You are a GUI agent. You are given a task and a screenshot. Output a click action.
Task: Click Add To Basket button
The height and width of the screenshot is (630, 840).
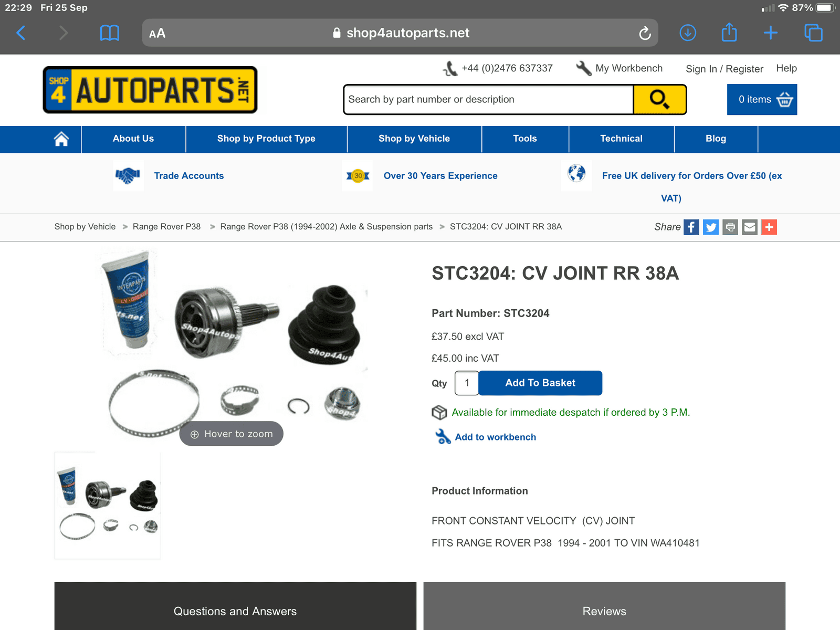click(540, 383)
